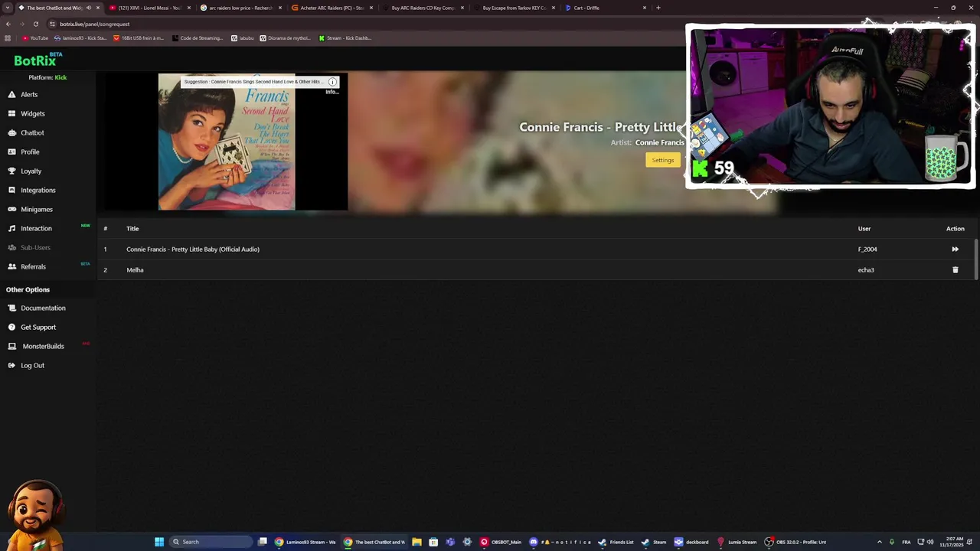The height and width of the screenshot is (551, 980).
Task: Select the 'Melha' song title
Action: 135,269
